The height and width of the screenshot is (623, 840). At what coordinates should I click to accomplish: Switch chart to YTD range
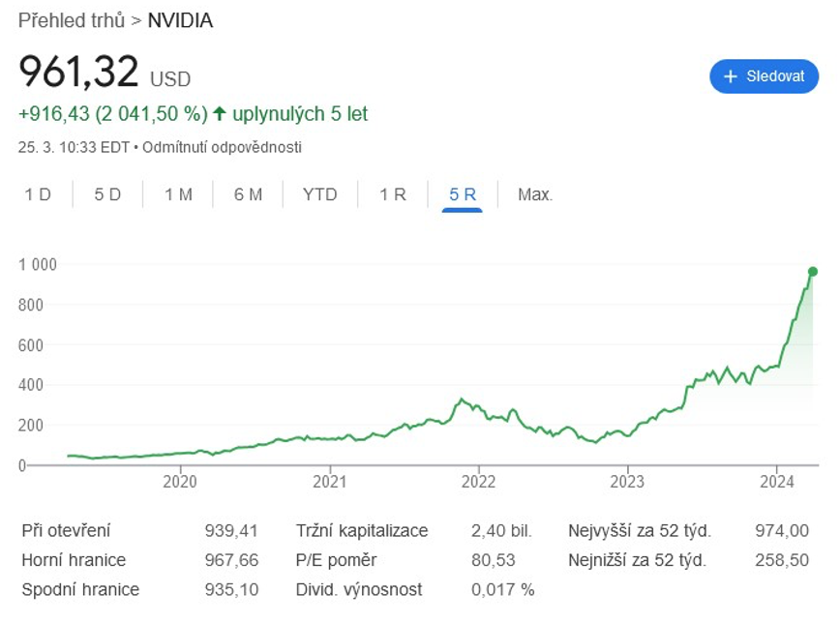point(319,194)
